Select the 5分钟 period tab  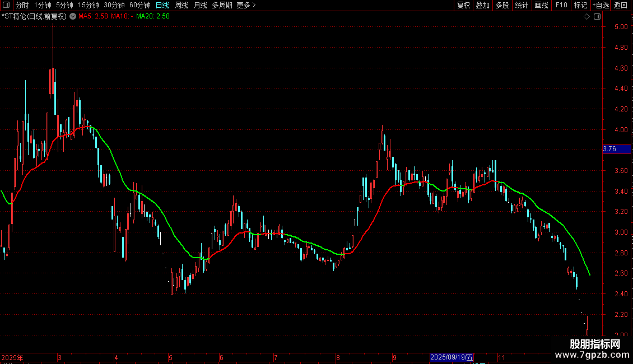click(64, 5)
